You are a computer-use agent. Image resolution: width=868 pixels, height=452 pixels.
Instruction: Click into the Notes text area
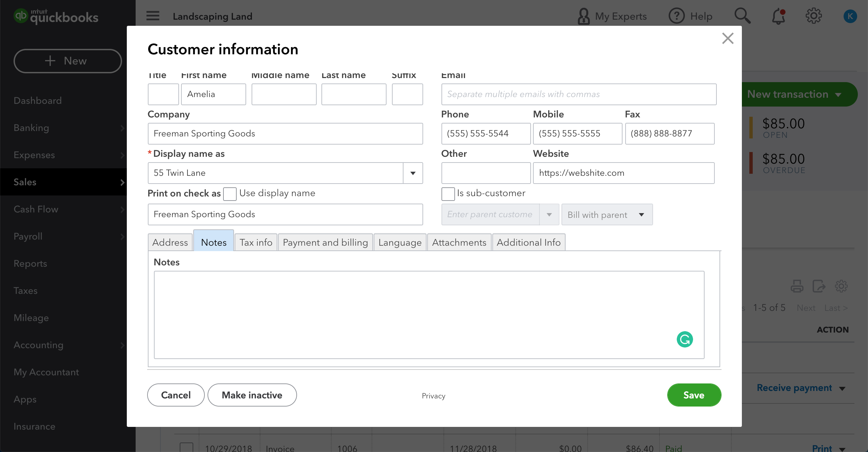(x=429, y=315)
